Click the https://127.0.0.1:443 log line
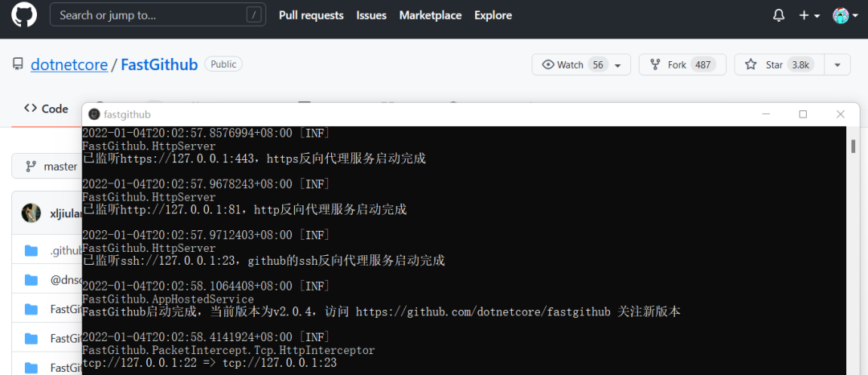This screenshot has width=868, height=375. [x=254, y=159]
